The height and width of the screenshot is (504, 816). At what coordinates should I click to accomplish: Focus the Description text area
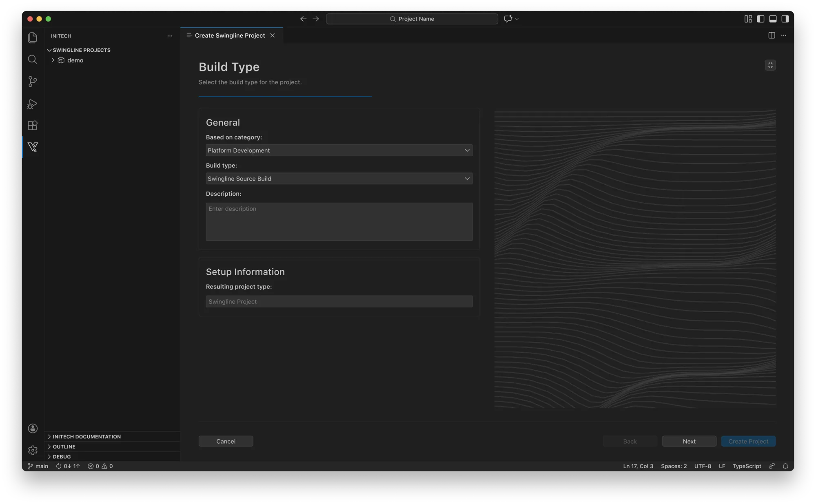339,222
